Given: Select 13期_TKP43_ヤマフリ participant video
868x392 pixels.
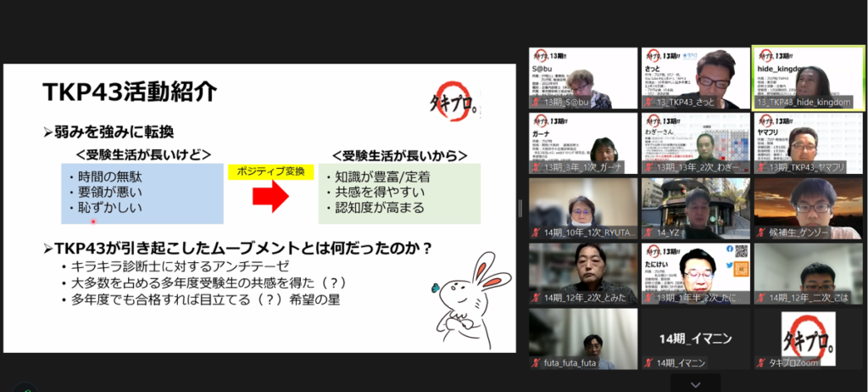Looking at the screenshot, I should point(807,143).
